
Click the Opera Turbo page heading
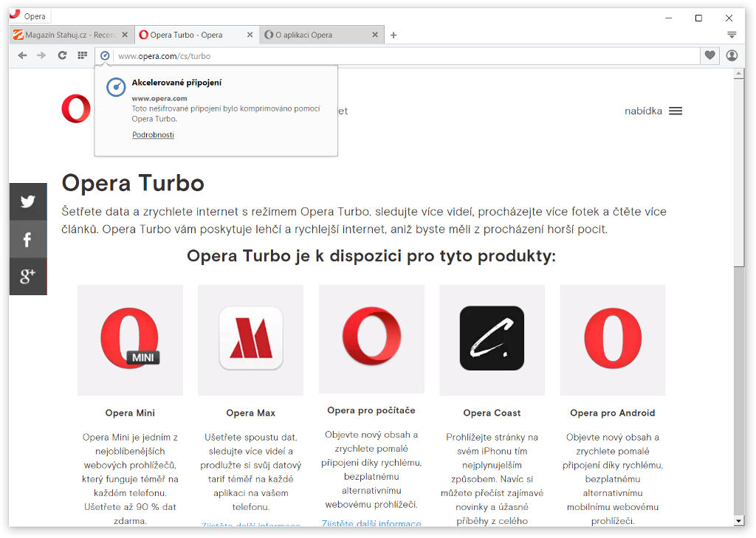(133, 183)
